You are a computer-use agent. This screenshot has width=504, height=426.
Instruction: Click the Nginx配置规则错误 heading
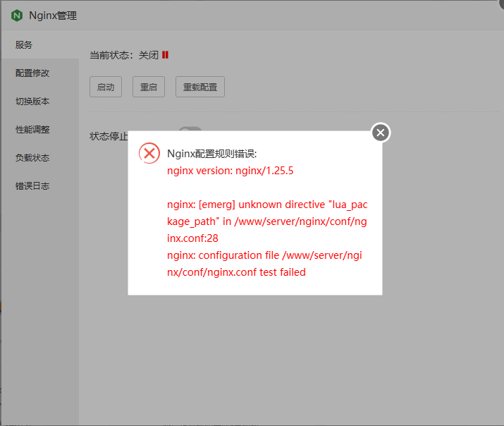pyautogui.click(x=212, y=154)
